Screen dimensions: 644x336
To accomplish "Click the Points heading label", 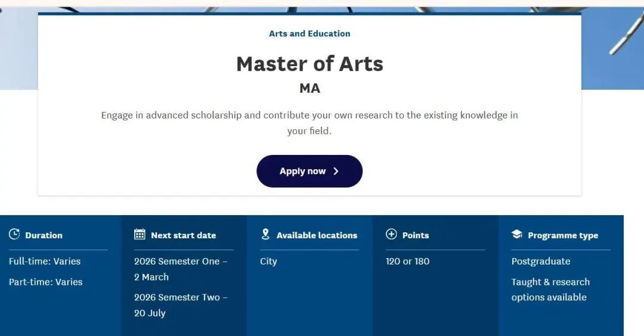I will click(x=415, y=235).
